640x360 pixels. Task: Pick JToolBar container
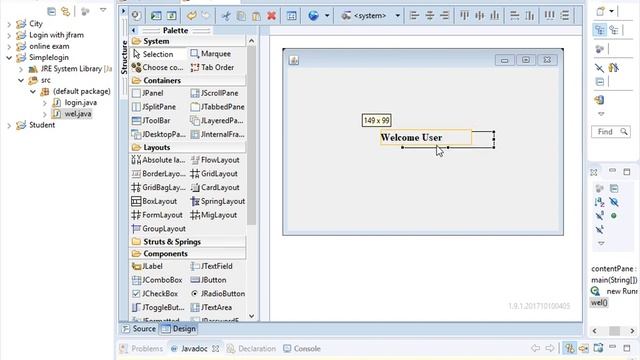151,120
